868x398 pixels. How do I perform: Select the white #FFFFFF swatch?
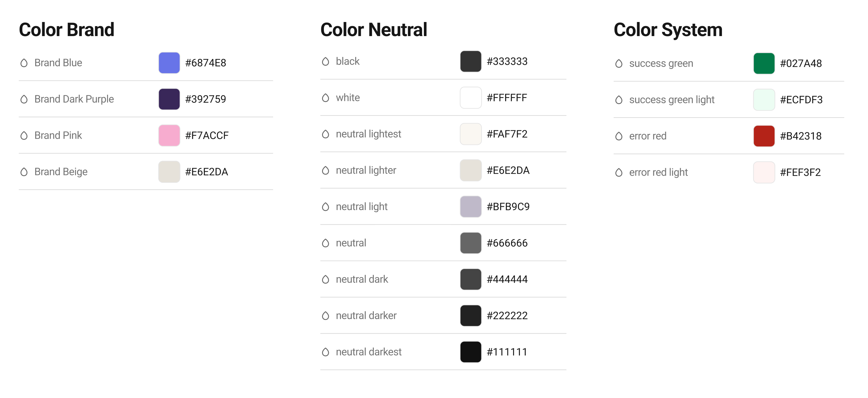(x=471, y=98)
